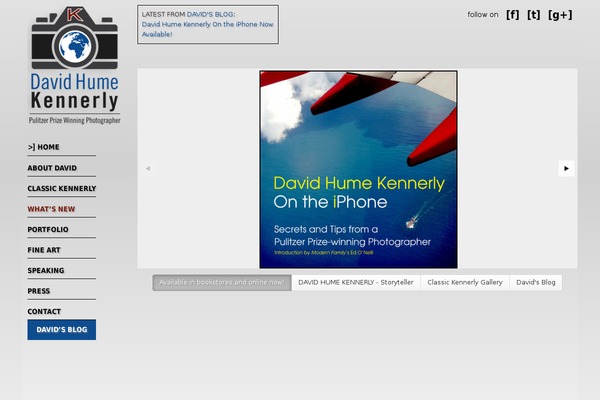The height and width of the screenshot is (400, 600).
Task: Select the David's Blog slideshow tab
Action: coord(536,282)
